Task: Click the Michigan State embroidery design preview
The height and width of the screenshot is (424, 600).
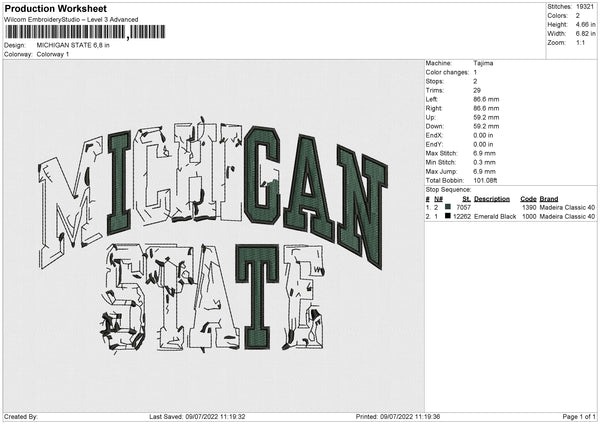Action: pos(213,236)
